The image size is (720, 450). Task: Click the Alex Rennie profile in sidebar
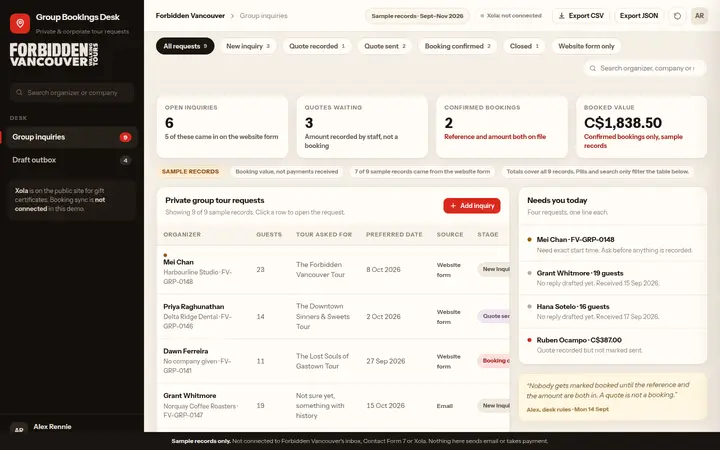72,427
